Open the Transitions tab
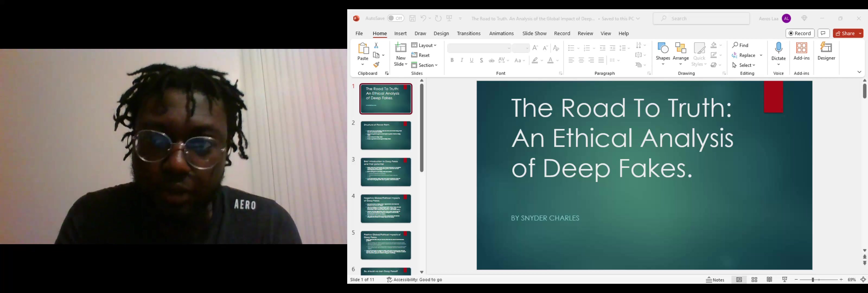Screen dimensions: 868x293 [469, 33]
